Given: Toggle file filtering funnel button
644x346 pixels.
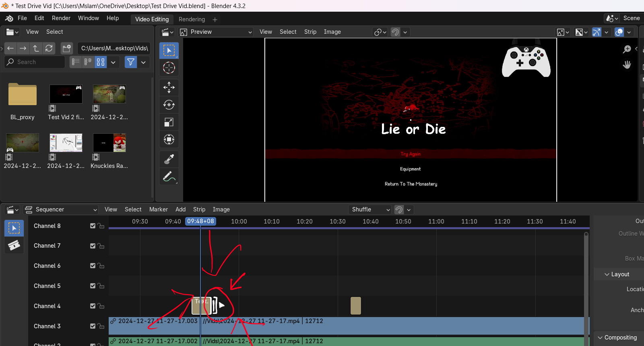Looking at the screenshot, I should 131,62.
